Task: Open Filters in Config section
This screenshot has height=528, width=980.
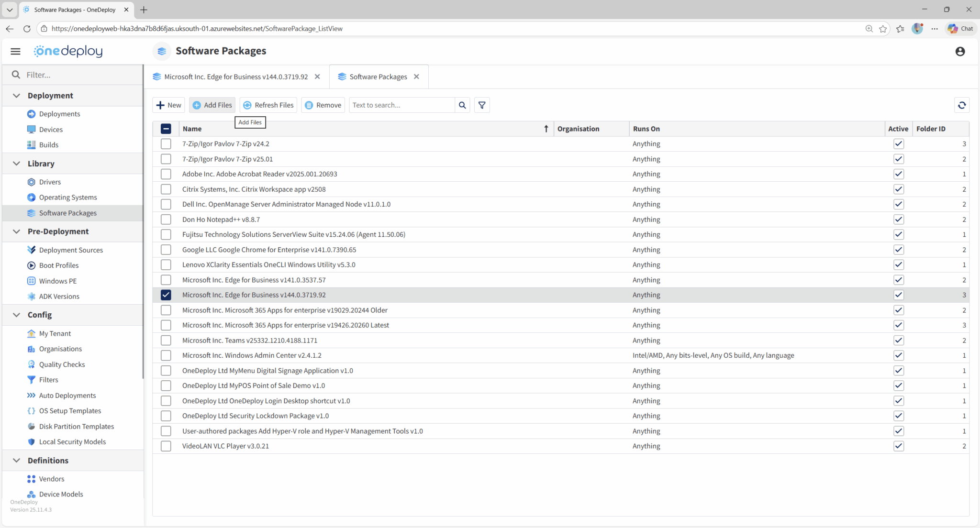Action: pos(48,380)
